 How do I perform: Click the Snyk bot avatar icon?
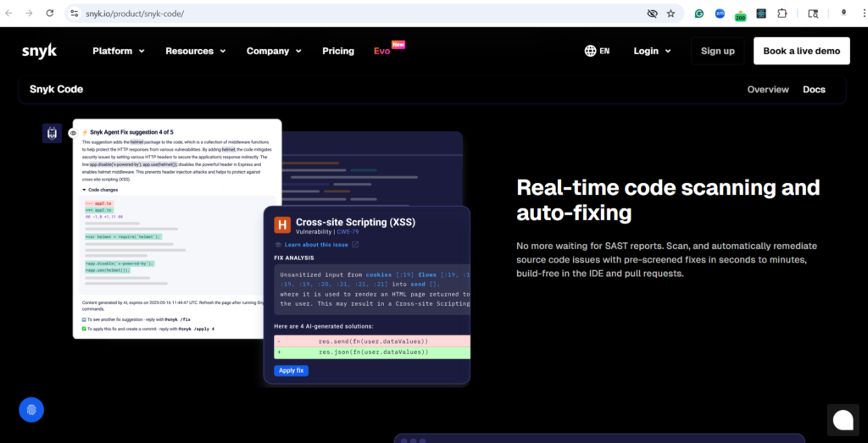52,133
